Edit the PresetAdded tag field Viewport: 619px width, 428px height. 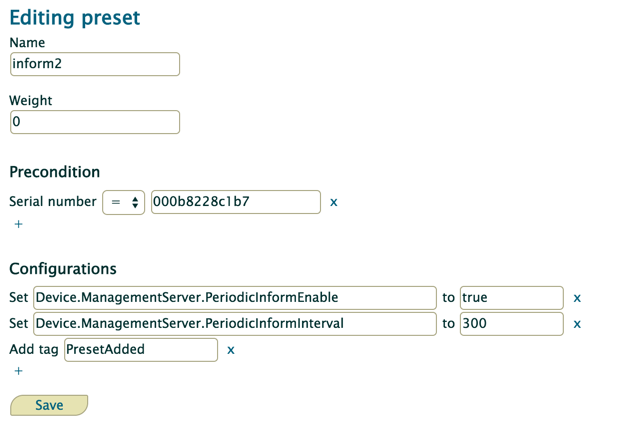pyautogui.click(x=141, y=350)
